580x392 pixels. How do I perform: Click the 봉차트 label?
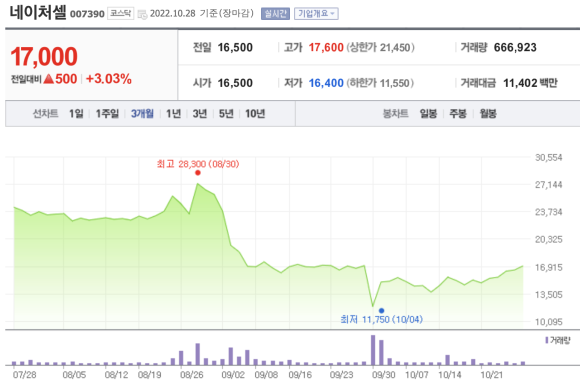[x=395, y=114]
